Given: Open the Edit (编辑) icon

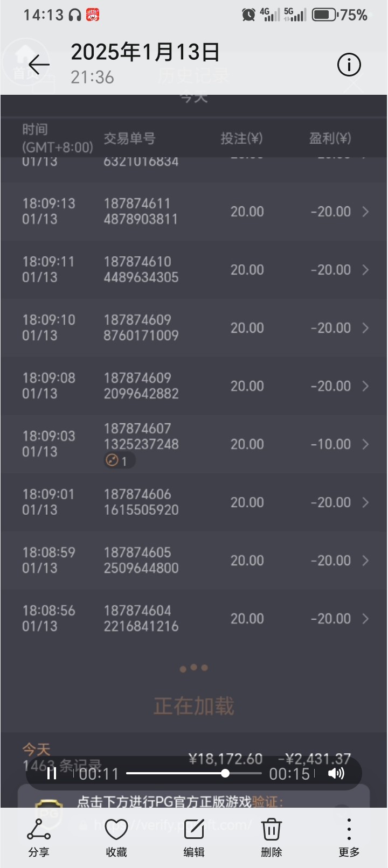Looking at the screenshot, I should 194,836.
